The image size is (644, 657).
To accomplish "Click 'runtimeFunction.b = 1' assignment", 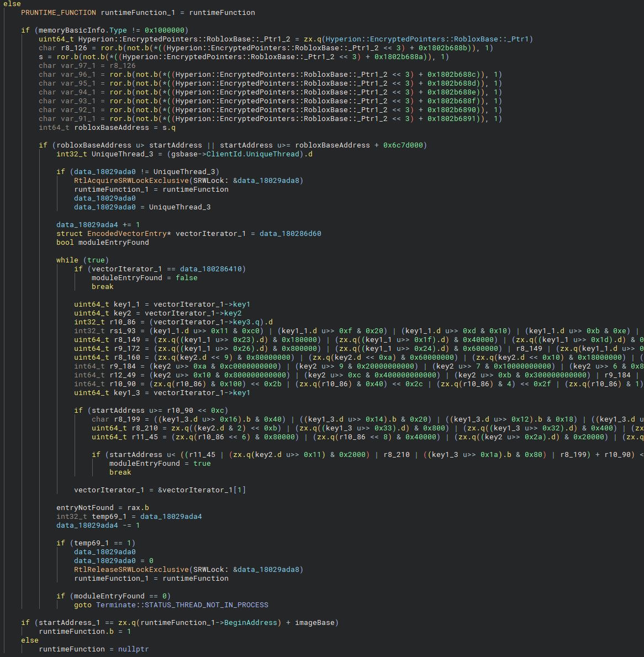I will [x=85, y=632].
